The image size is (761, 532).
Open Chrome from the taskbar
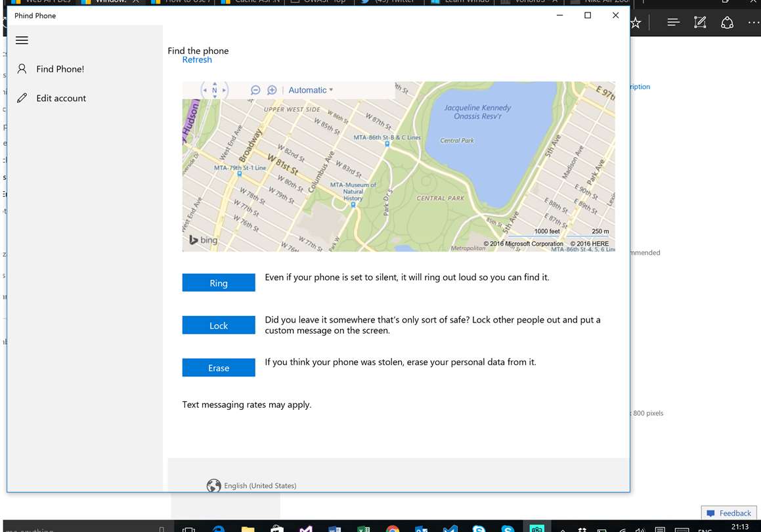[x=393, y=529]
